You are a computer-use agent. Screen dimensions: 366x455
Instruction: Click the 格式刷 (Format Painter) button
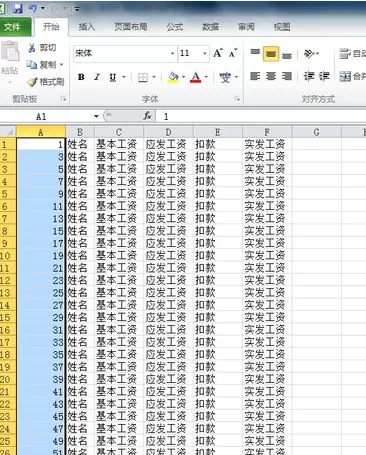click(46, 82)
